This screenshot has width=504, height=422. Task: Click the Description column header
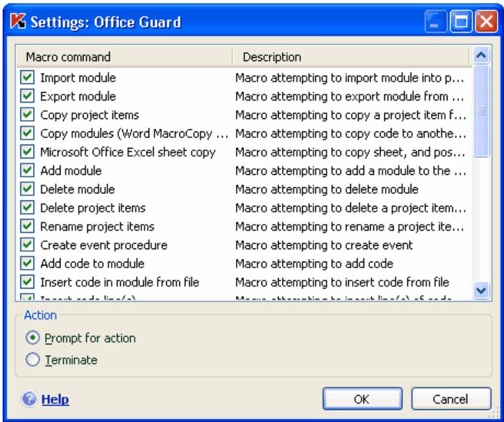(x=352, y=57)
